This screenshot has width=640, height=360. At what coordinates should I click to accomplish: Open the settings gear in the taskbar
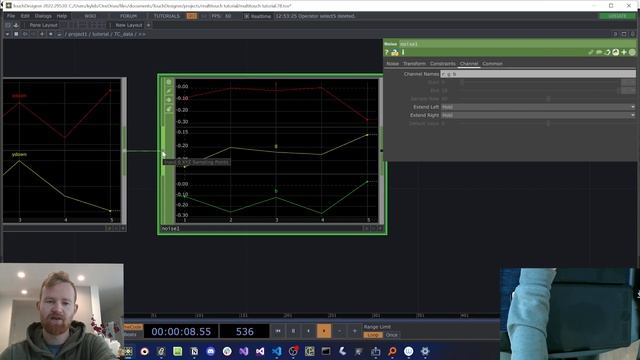tap(425, 351)
